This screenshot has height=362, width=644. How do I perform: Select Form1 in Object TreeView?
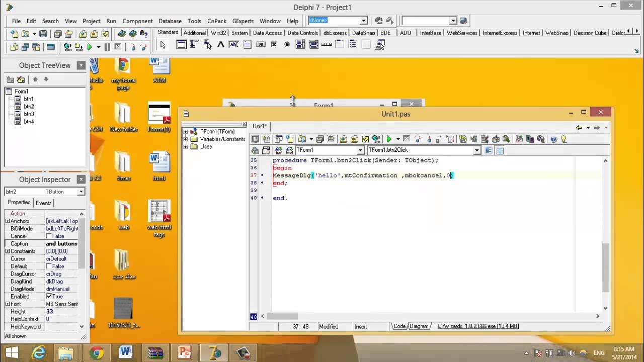pos(21,92)
